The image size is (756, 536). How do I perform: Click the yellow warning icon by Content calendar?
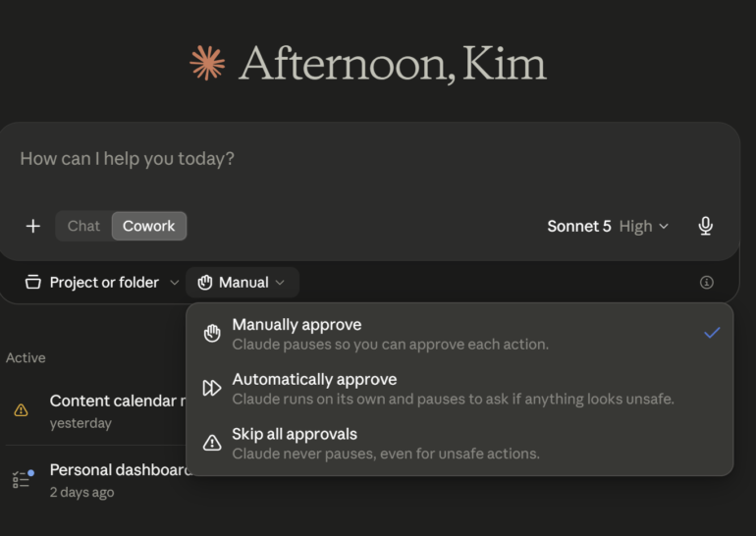tap(21, 410)
